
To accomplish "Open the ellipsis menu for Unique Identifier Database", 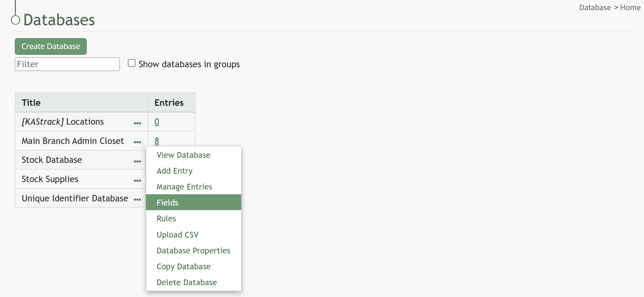I will pos(137,199).
